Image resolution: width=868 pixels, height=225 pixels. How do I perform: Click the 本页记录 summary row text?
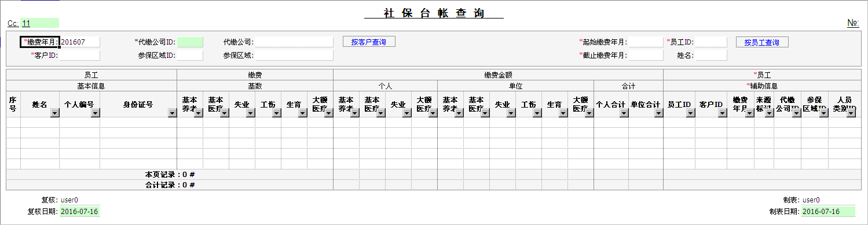coord(170,174)
